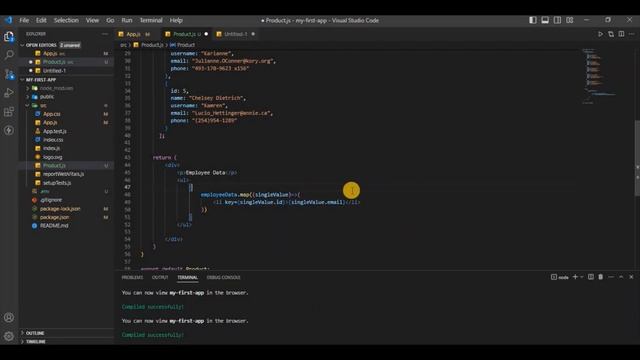
Task: Open index.css in the file tree
Action: (x=53, y=140)
